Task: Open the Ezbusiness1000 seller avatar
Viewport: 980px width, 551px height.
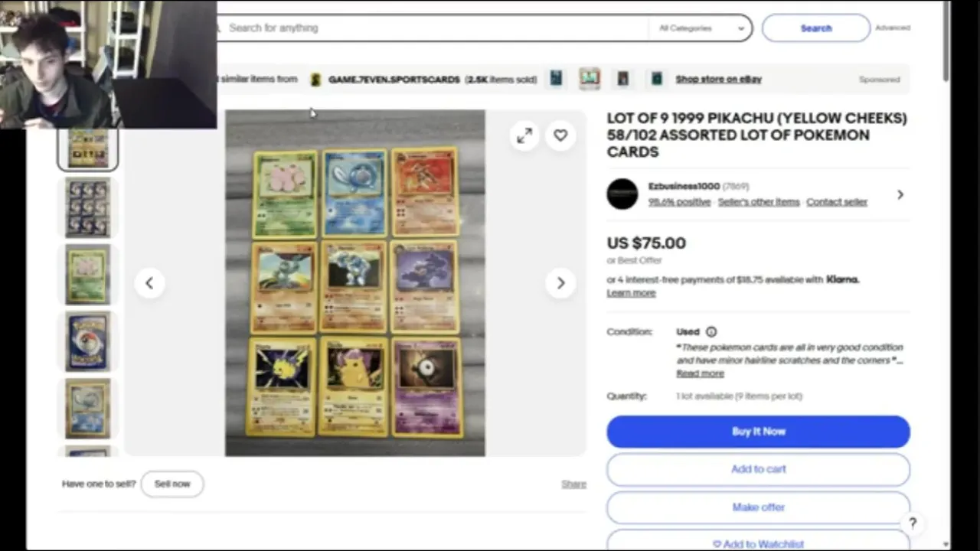Action: [x=622, y=194]
